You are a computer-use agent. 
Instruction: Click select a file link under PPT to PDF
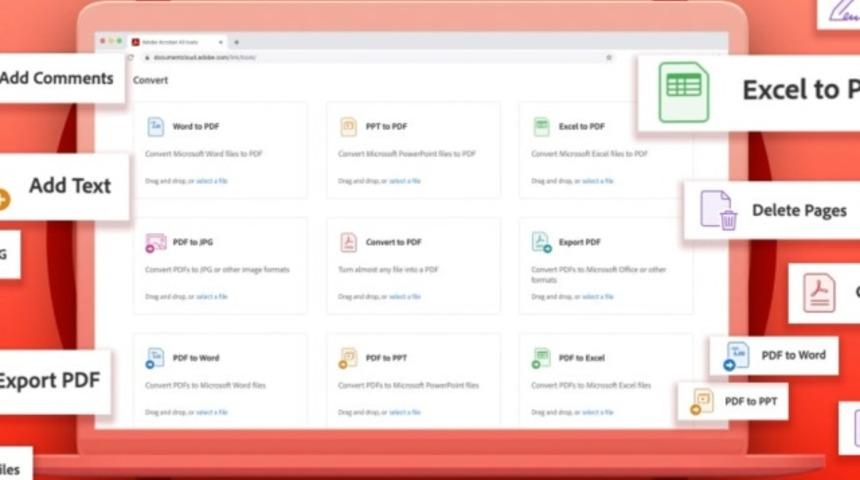(x=405, y=181)
